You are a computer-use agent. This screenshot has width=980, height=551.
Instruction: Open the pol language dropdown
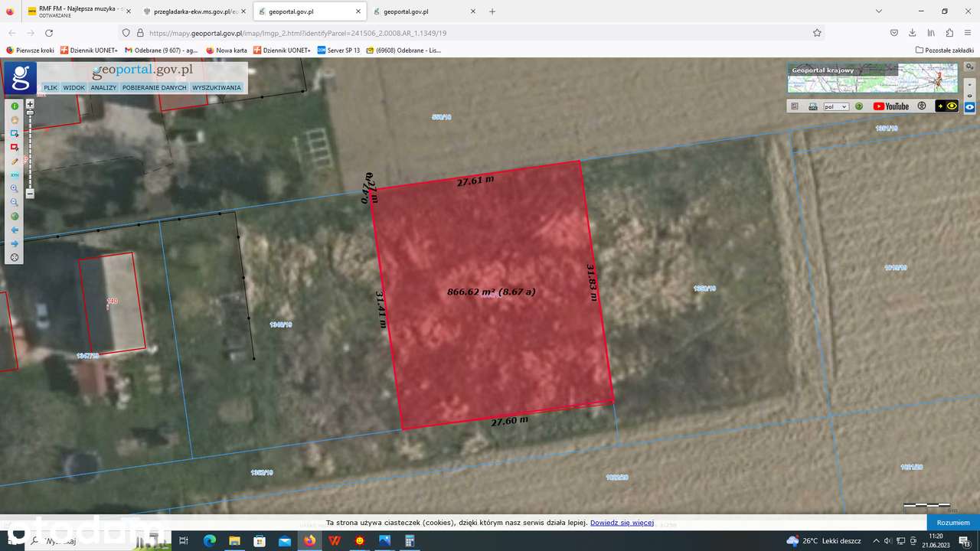coord(836,106)
